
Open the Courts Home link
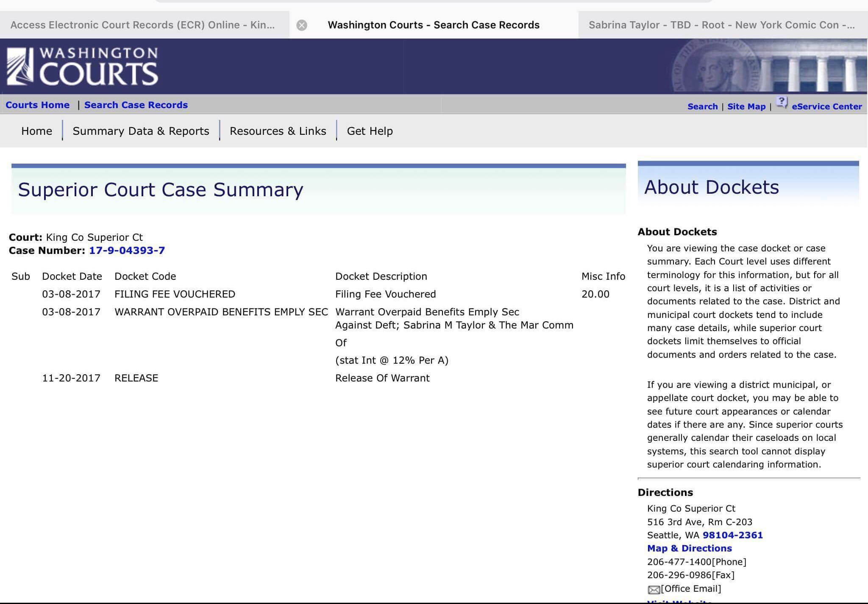(37, 105)
